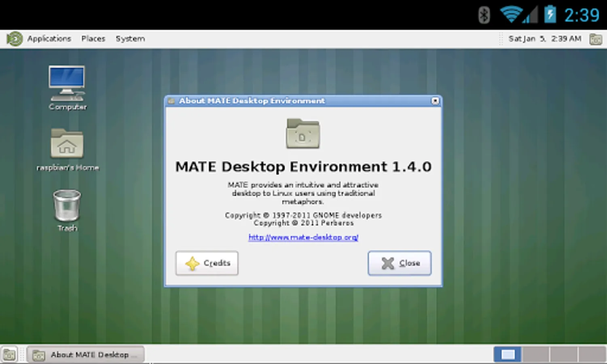Screen dimensions: 607x364
Task: Click the window menu icon in dialog title bar
Action: pos(171,101)
